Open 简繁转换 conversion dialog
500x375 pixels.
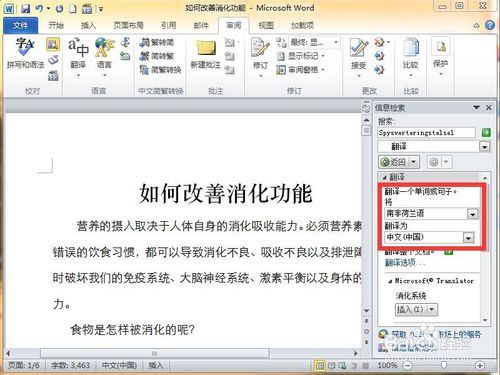click(161, 69)
